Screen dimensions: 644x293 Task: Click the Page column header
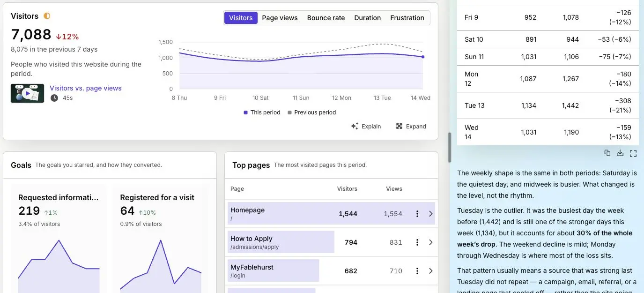point(237,189)
